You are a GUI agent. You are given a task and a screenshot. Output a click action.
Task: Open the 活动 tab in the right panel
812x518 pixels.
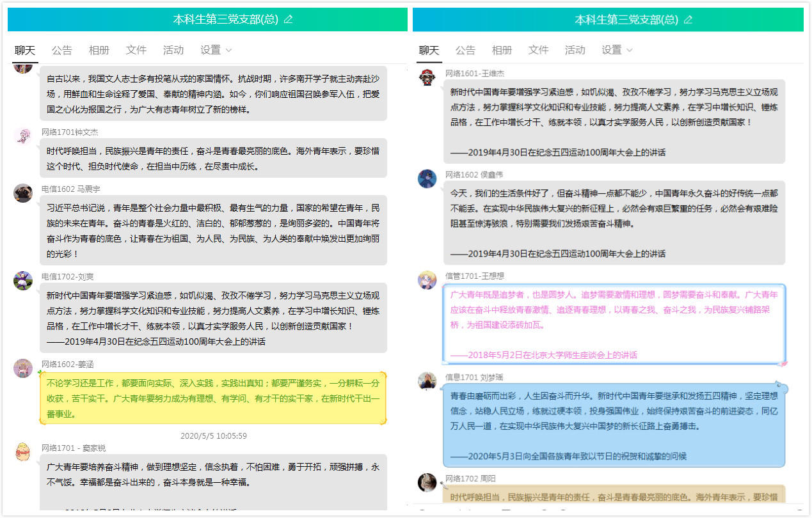[x=575, y=50]
